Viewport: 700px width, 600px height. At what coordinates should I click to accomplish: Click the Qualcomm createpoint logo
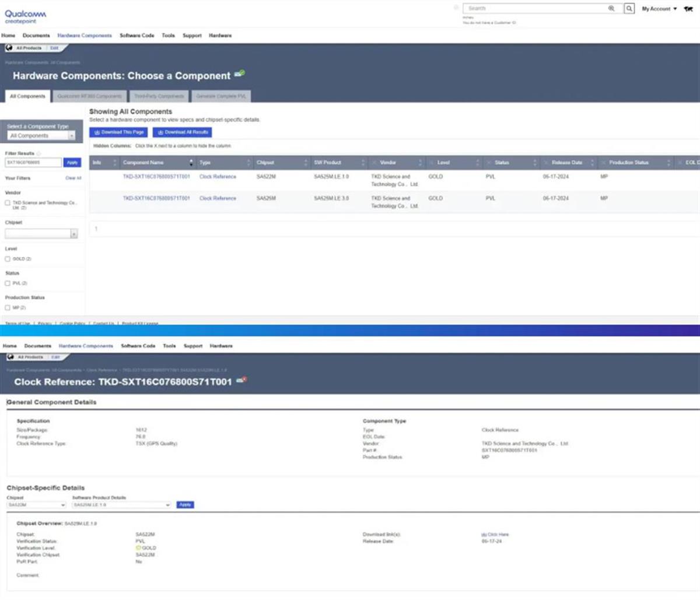tap(25, 16)
